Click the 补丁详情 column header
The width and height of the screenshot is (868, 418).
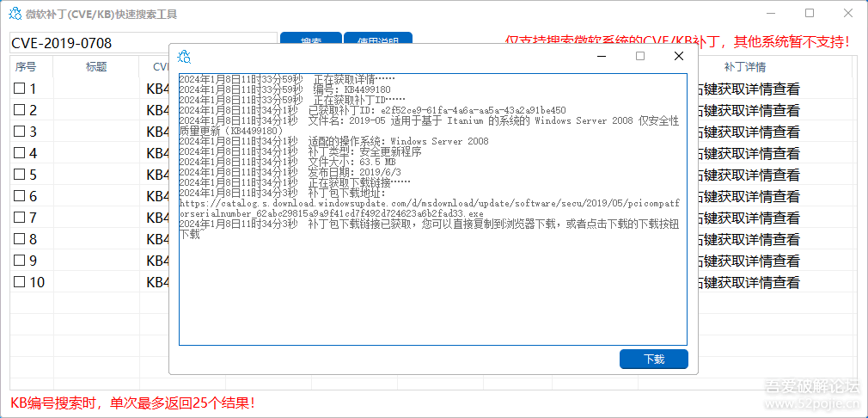point(744,67)
